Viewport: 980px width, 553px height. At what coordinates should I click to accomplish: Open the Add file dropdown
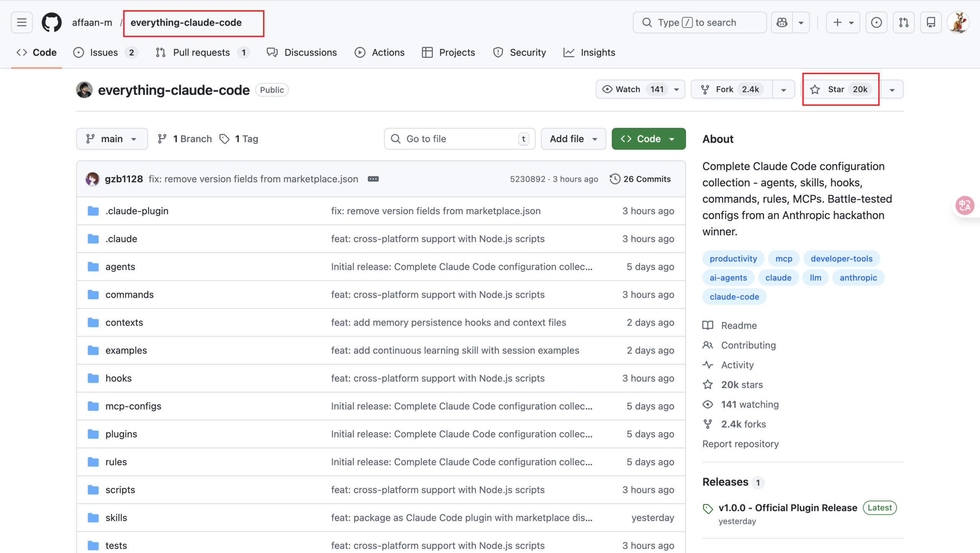tap(573, 139)
